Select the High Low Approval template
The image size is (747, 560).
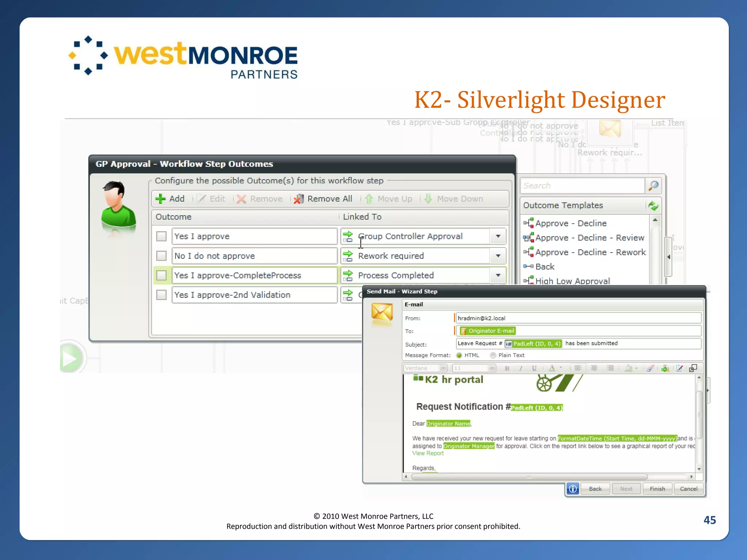coord(567,280)
